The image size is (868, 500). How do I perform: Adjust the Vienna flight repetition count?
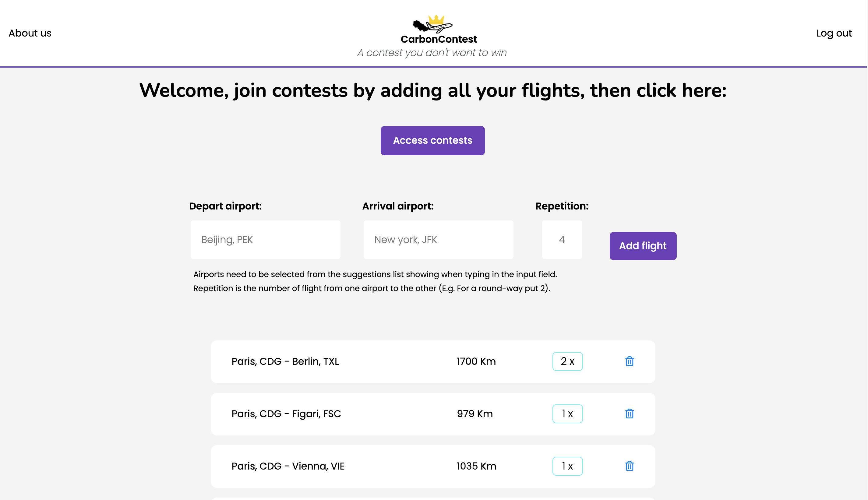point(567,466)
